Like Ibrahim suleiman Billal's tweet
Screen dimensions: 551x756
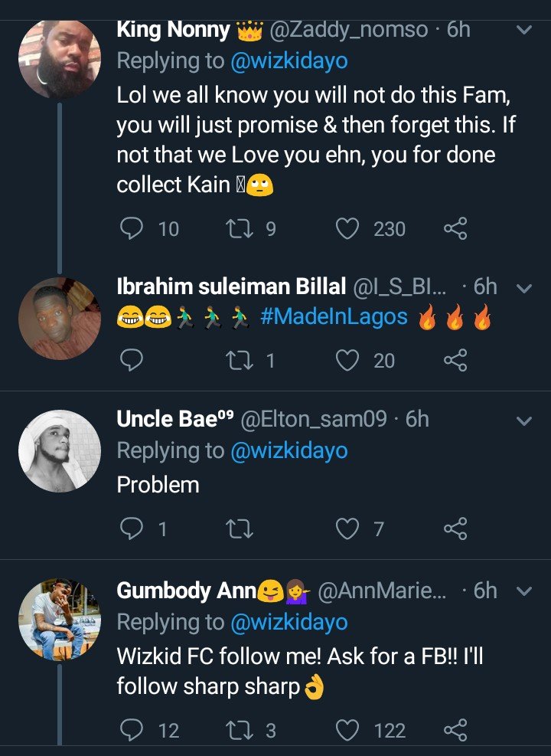pyautogui.click(x=348, y=360)
